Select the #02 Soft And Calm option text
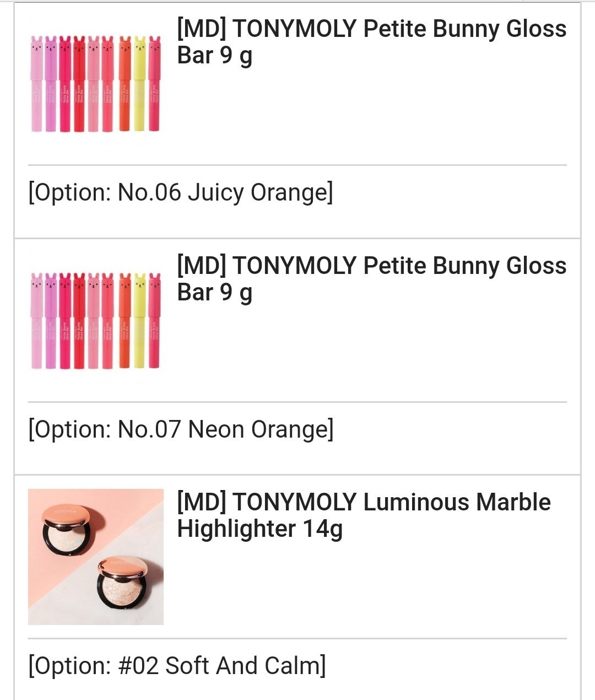Image resolution: width=595 pixels, height=700 pixels. [x=177, y=666]
